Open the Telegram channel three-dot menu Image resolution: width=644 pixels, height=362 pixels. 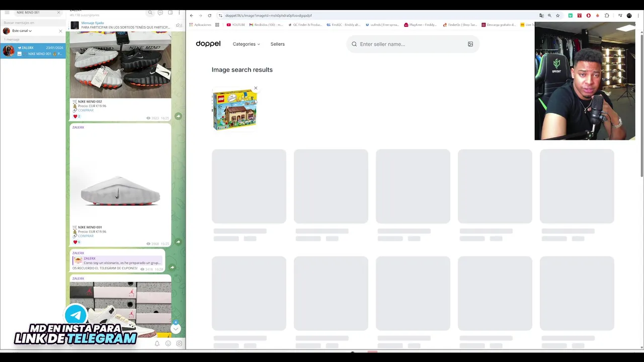(179, 13)
